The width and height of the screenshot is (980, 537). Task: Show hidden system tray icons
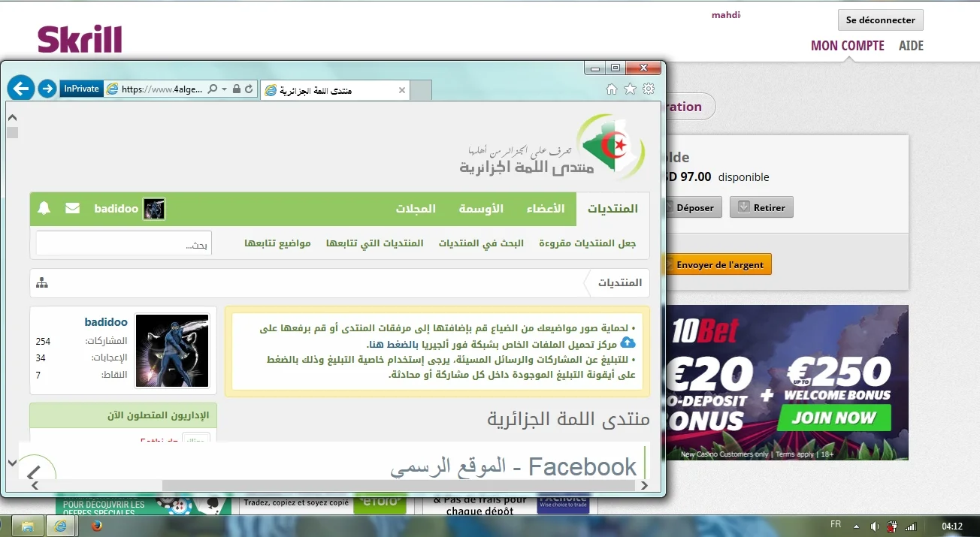[855, 526]
